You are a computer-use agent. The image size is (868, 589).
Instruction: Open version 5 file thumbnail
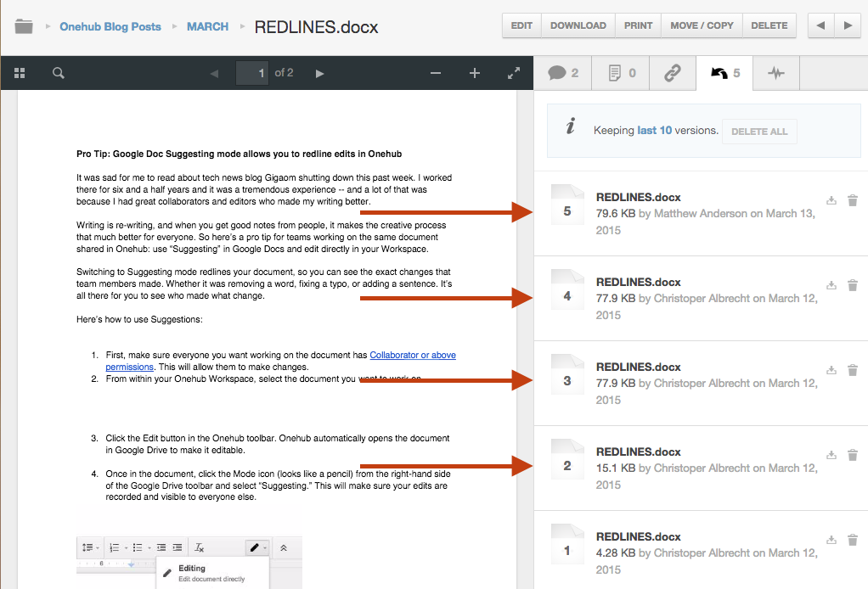(x=567, y=205)
